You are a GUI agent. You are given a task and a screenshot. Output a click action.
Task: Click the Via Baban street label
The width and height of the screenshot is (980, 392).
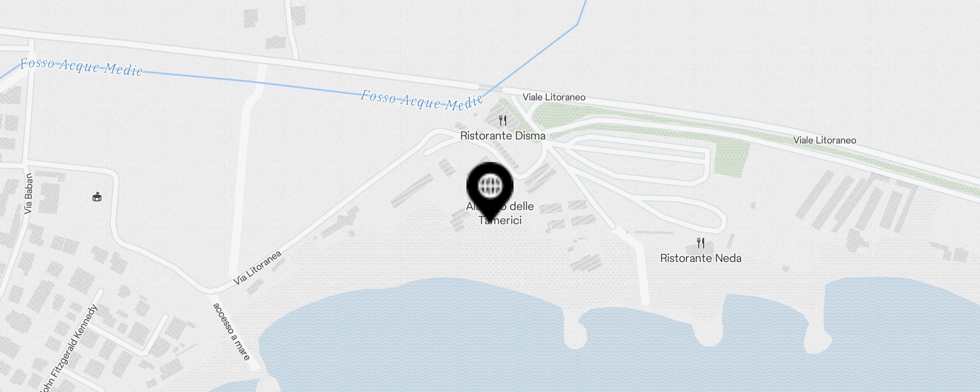pos(28,194)
